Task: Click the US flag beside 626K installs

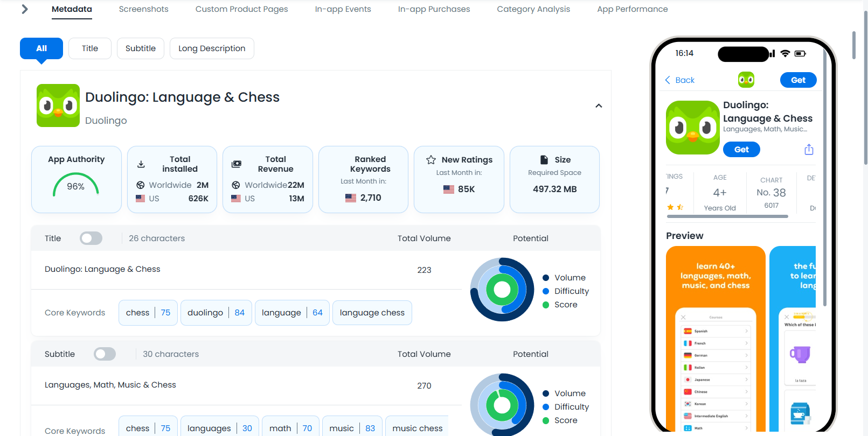Action: (x=141, y=199)
